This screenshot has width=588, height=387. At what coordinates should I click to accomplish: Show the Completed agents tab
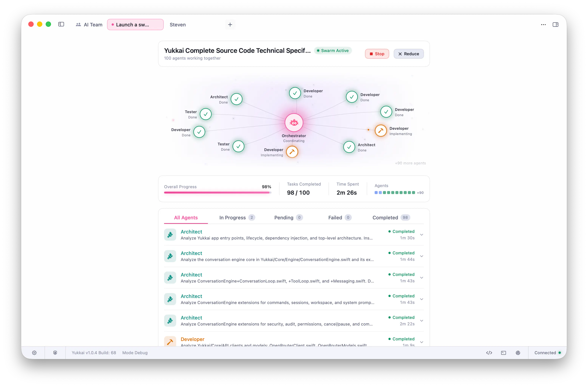[391, 217]
